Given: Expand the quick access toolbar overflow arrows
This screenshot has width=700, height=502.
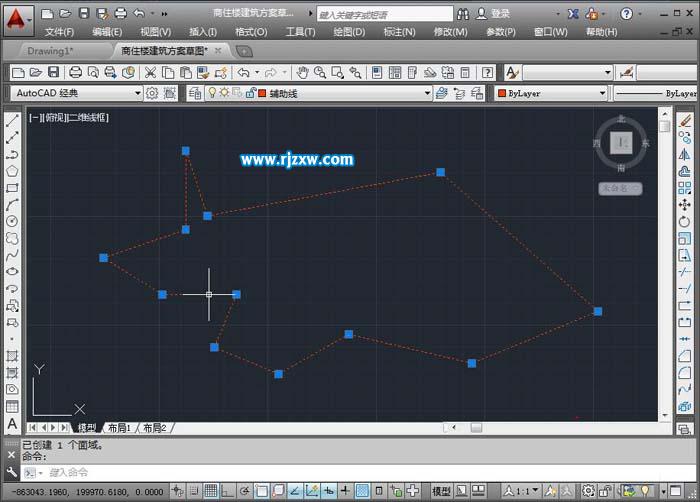Looking at the screenshot, I should 164,14.
